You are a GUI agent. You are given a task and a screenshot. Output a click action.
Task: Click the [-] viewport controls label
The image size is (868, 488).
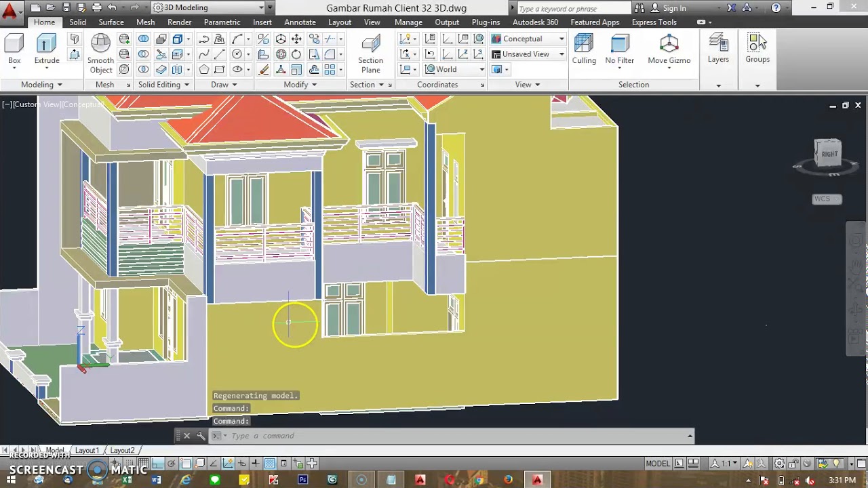point(7,104)
